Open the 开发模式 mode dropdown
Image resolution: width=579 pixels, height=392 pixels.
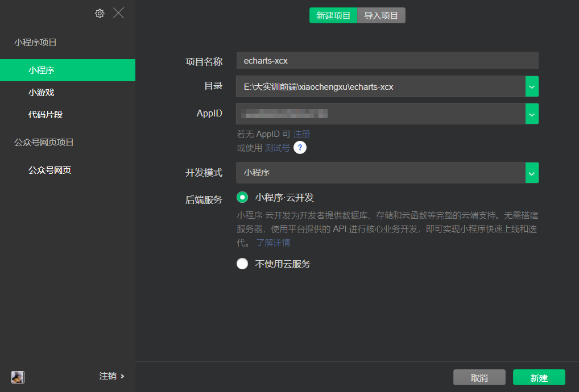tap(531, 173)
